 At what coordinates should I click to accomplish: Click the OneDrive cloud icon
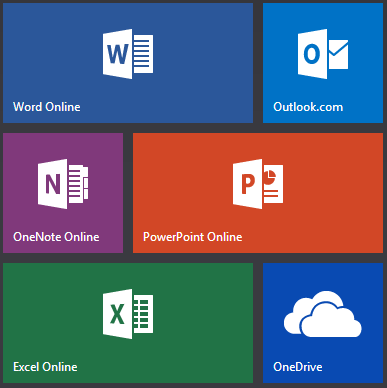(x=323, y=314)
